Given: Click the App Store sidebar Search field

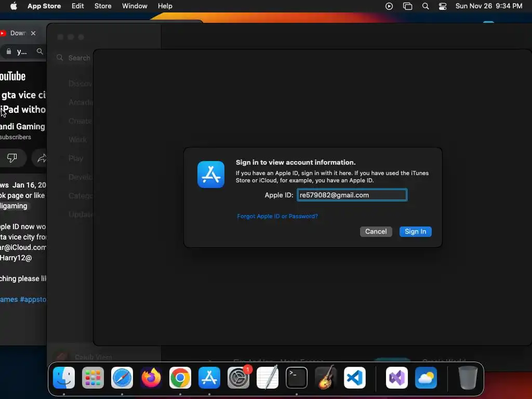Looking at the screenshot, I should pyautogui.click(x=75, y=58).
